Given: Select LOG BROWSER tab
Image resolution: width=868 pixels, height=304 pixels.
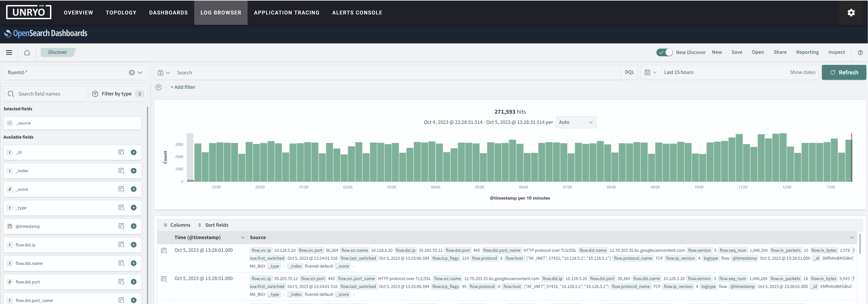Looking at the screenshot, I should [221, 13].
